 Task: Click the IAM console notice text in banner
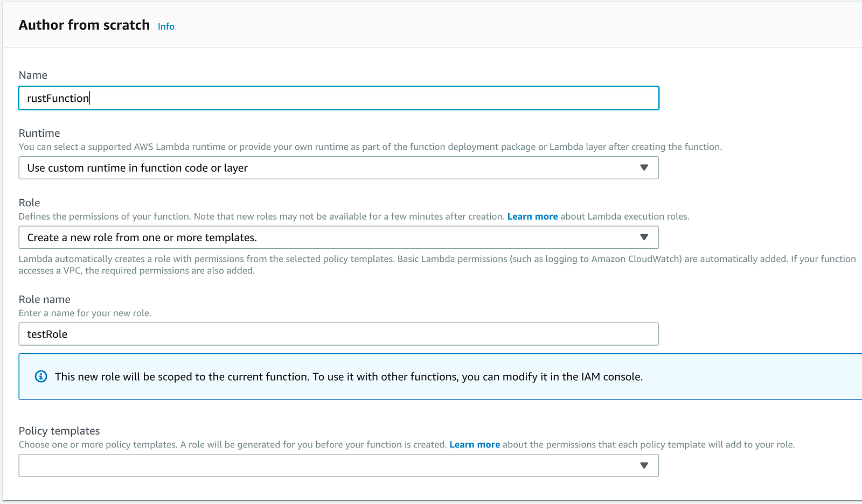coord(349,376)
